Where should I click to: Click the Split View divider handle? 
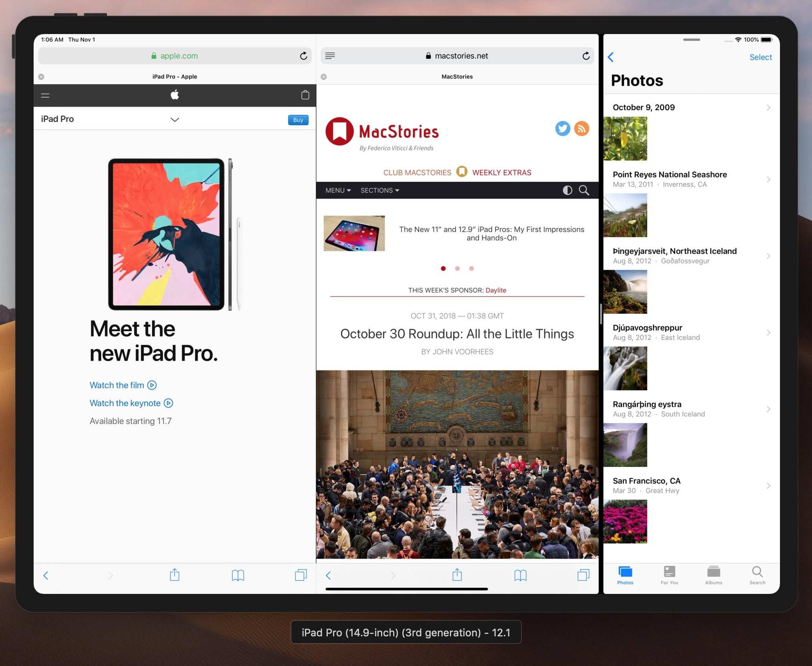pos(601,314)
